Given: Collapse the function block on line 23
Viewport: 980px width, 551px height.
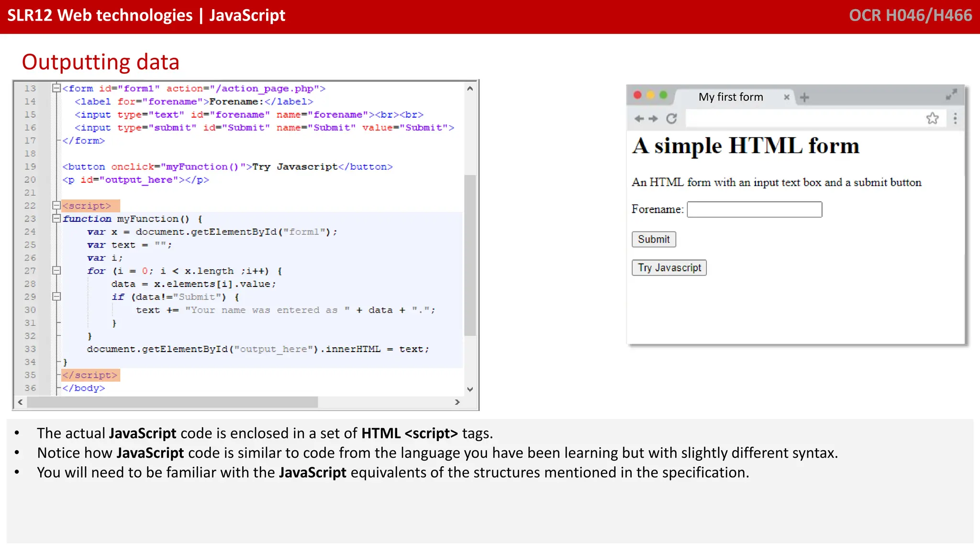Looking at the screenshot, I should 56,219.
